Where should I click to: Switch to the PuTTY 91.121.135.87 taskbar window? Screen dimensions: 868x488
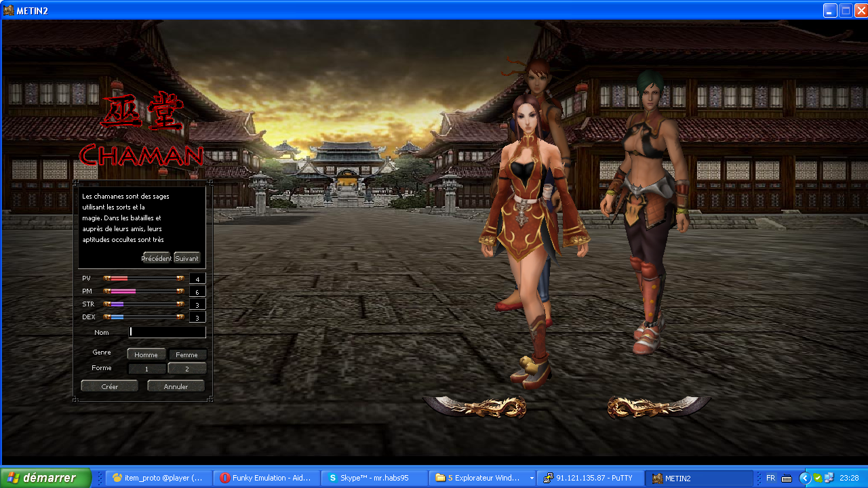tap(589, 478)
